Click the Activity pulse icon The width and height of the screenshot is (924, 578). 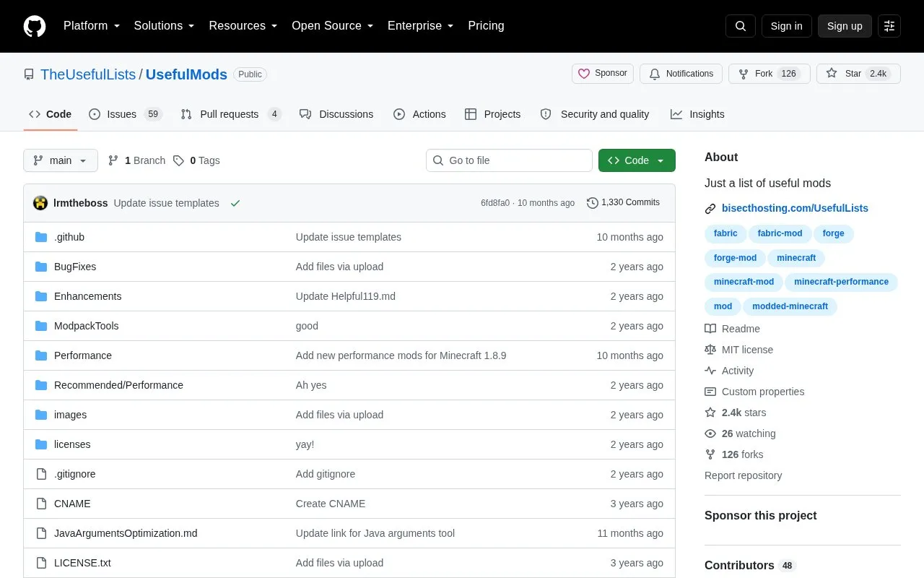pos(710,371)
